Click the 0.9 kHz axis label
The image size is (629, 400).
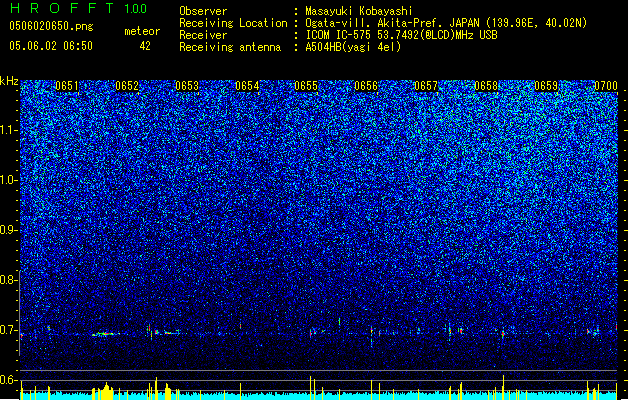coord(9,230)
